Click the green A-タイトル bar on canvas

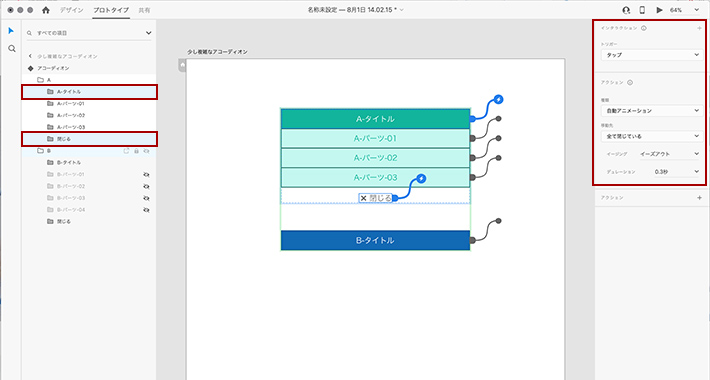375,119
